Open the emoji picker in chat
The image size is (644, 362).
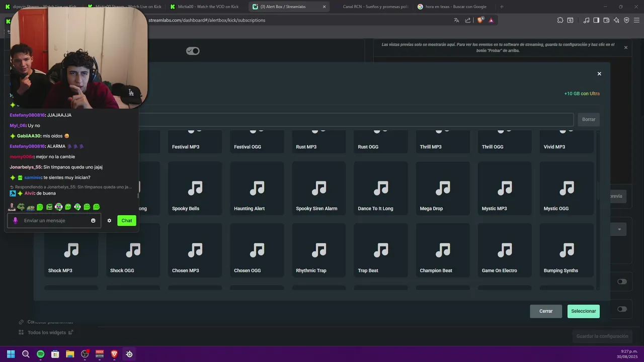pos(93,221)
